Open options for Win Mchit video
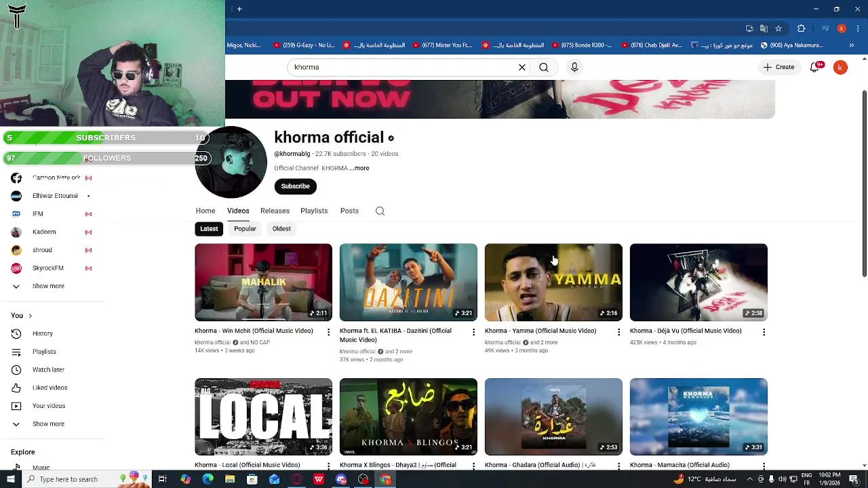This screenshot has width=868, height=488. click(329, 332)
